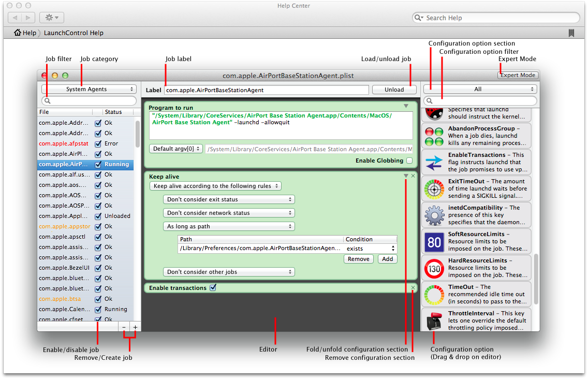Uncheck Enable transactions checkbox
This screenshot has width=588, height=379.
(x=213, y=287)
